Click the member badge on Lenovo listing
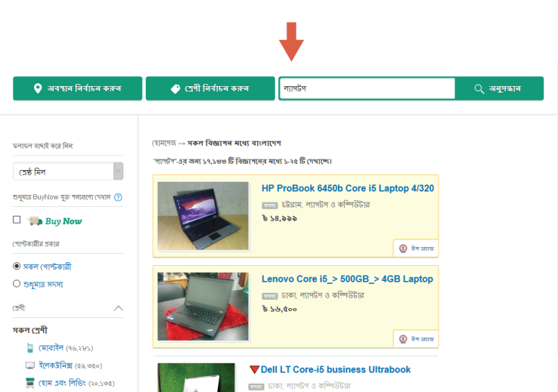 pos(270,296)
